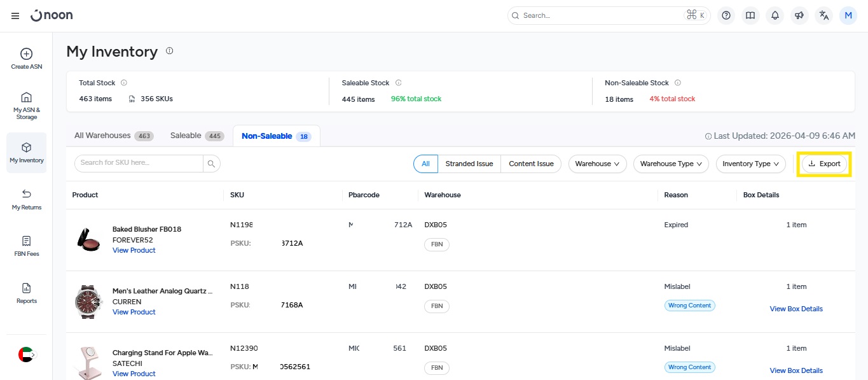Click the SKU search magnifier icon
The height and width of the screenshot is (380, 868).
212,164
